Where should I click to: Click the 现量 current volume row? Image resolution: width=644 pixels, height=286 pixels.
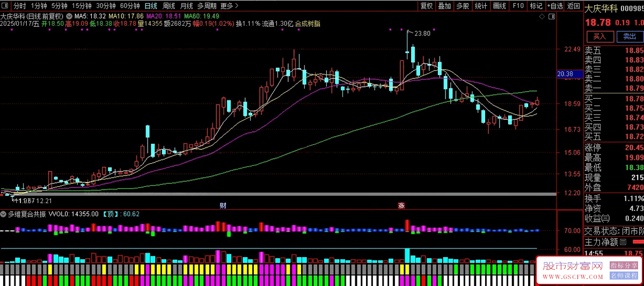[x=614, y=178]
